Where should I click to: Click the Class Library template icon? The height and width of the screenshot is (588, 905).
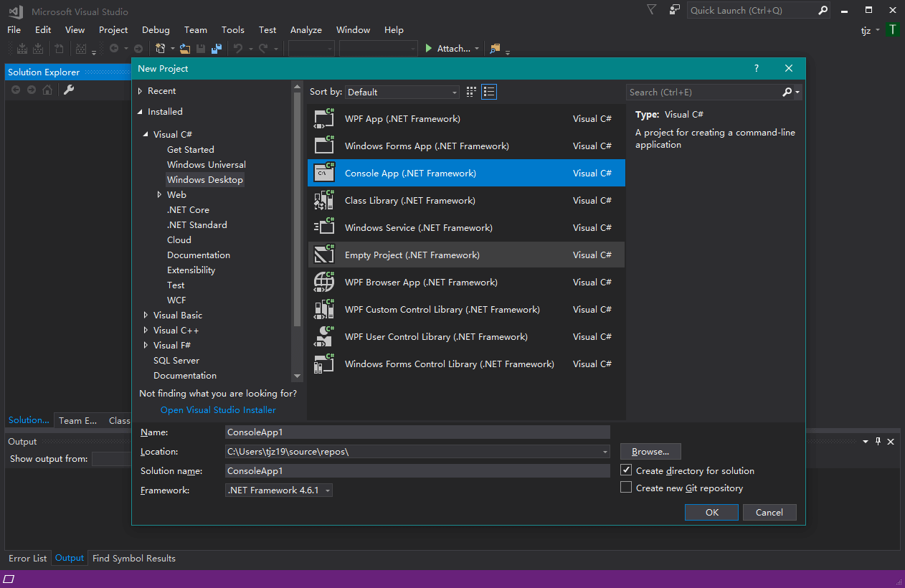324,201
